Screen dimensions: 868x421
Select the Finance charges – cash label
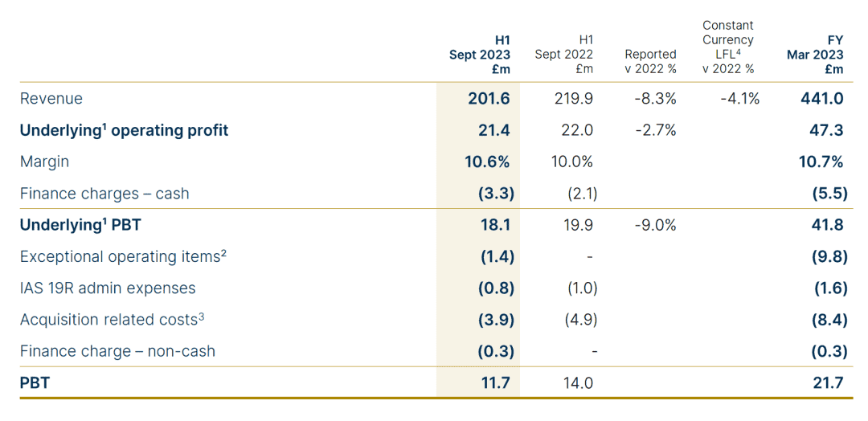tap(104, 194)
